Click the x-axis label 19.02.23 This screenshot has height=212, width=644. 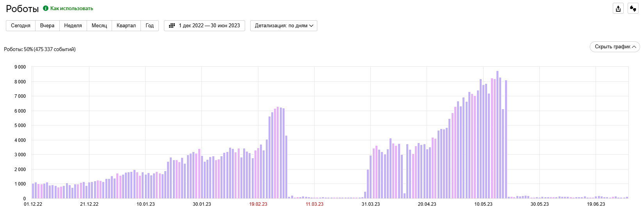[258, 204]
